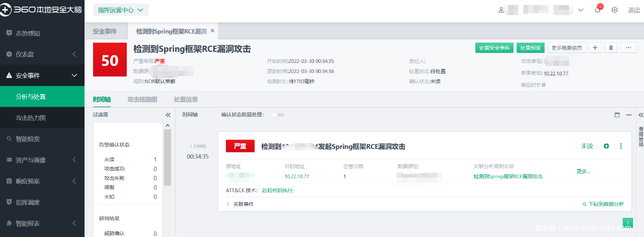Open settings via the gear icon
Image resolution: width=644 pixels, height=237 pixels.
614,10
